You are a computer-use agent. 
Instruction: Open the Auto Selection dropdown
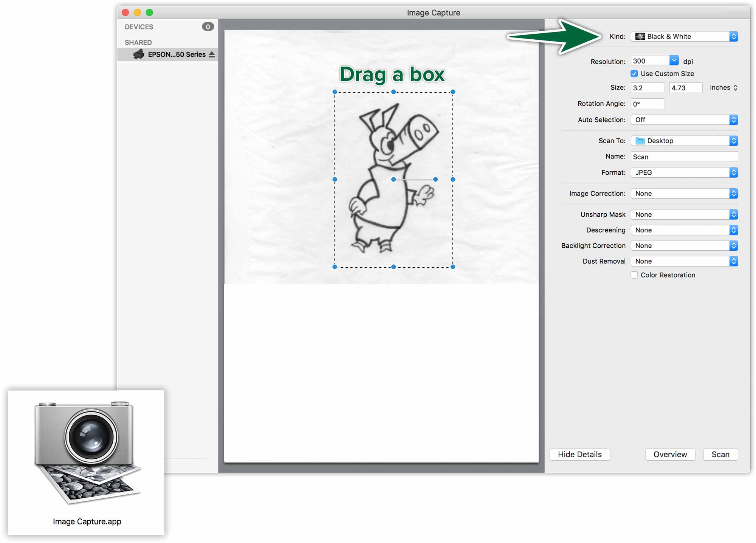pyautogui.click(x=685, y=120)
